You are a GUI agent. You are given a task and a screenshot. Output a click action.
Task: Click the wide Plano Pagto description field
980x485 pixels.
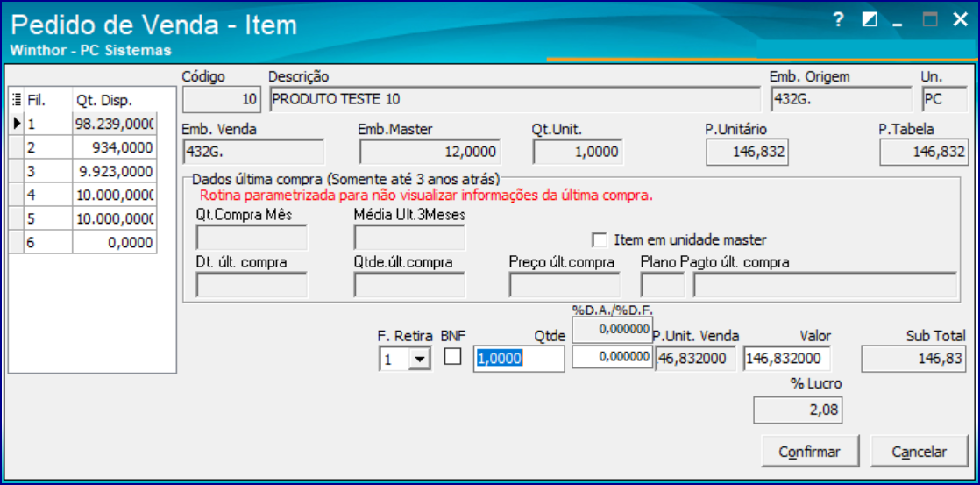825,285
